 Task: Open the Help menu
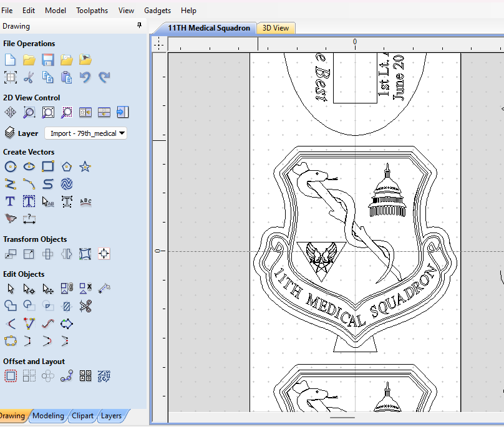188,11
